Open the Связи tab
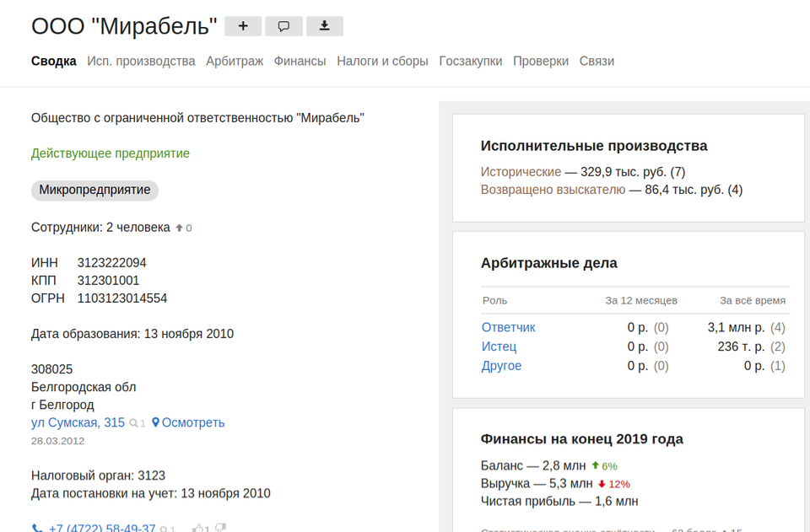This screenshot has width=810, height=532. (x=597, y=62)
